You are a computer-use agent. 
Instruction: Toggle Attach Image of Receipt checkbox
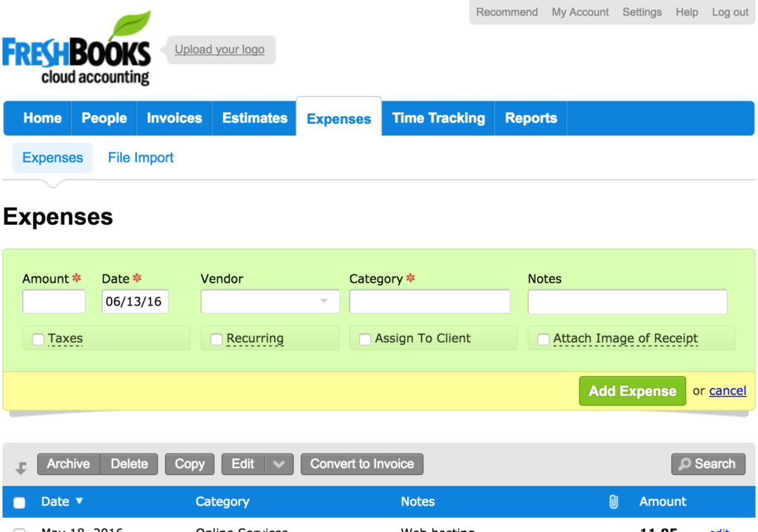tap(543, 339)
